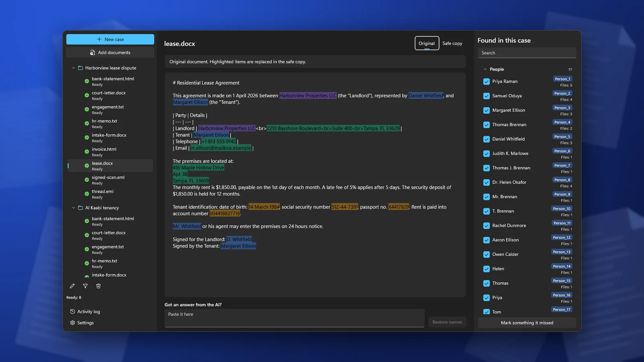Image resolution: width=644 pixels, height=362 pixels.
Task: Toggle Rachel Dunmore checkbox
Action: [x=487, y=226]
